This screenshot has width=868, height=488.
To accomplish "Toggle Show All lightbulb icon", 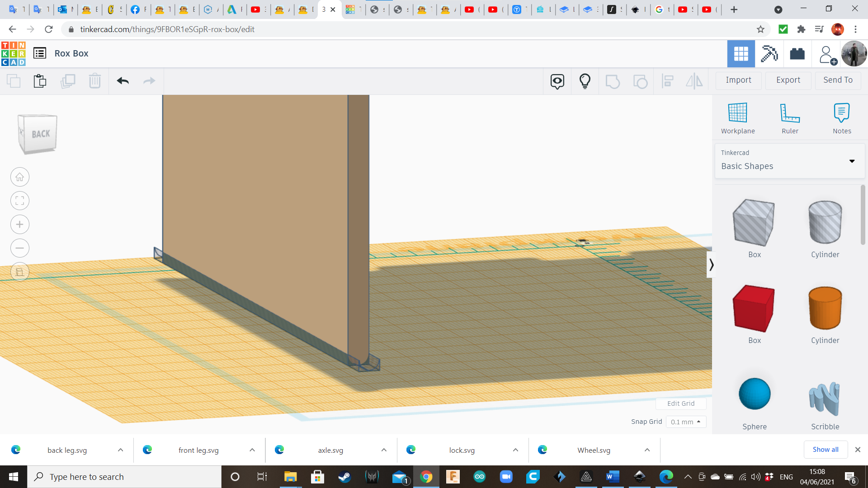I will point(585,81).
